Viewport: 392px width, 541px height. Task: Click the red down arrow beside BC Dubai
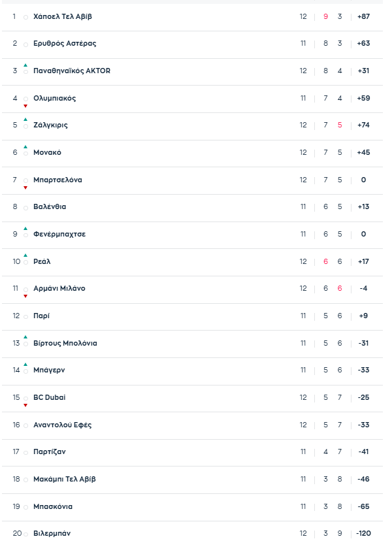pyautogui.click(x=25, y=405)
